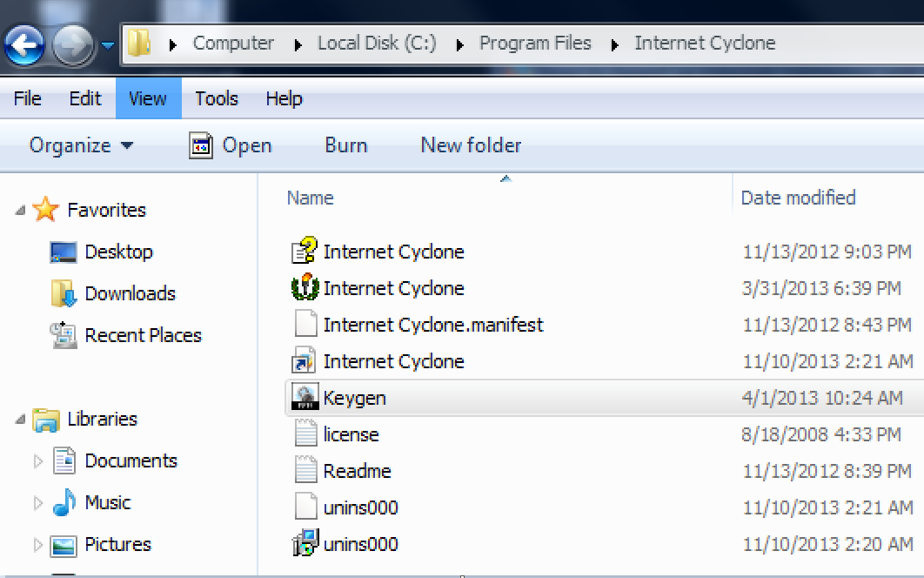Select Internet Cyclone.manifest file name
Viewport: 924px width, 578px height.
click(433, 325)
